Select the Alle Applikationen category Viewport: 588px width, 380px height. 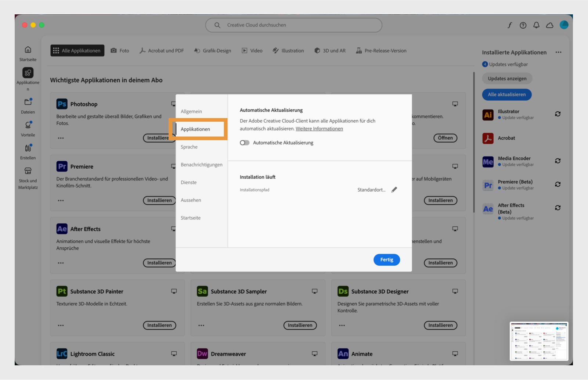[77, 51]
